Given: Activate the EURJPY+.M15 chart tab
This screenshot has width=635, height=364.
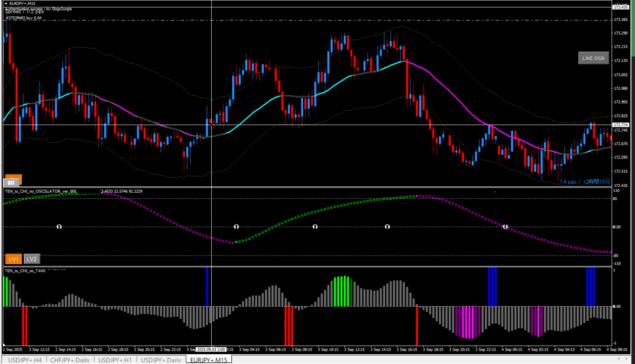Looking at the screenshot, I should click(x=209, y=360).
